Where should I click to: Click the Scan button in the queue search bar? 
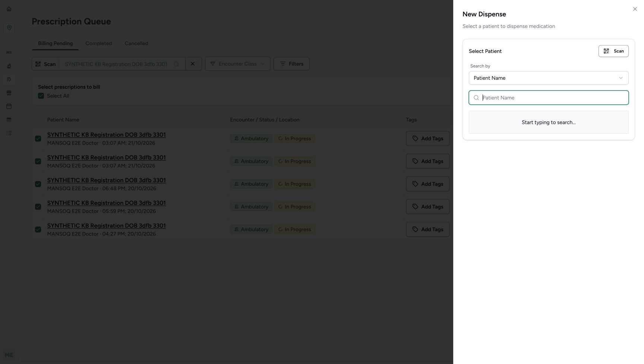45,64
